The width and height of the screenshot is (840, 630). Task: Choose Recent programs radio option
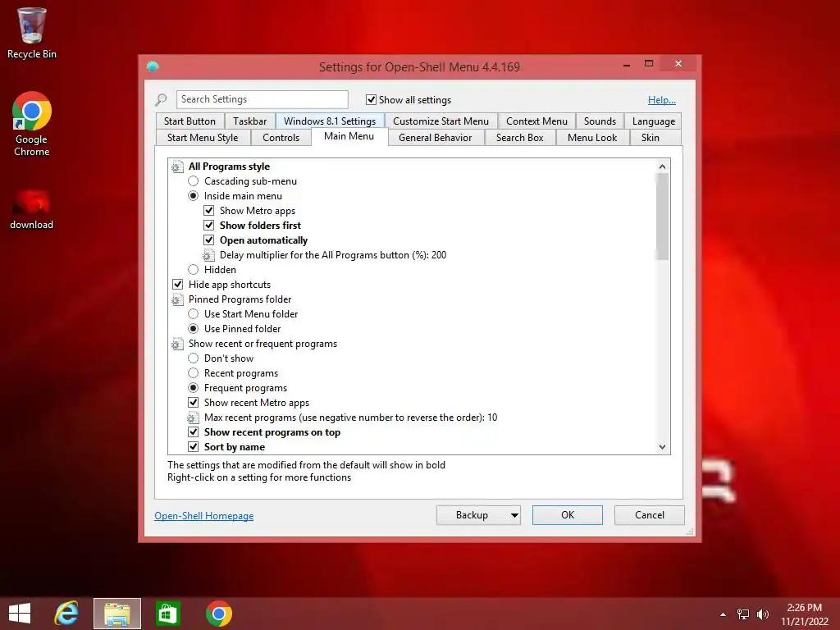click(194, 373)
